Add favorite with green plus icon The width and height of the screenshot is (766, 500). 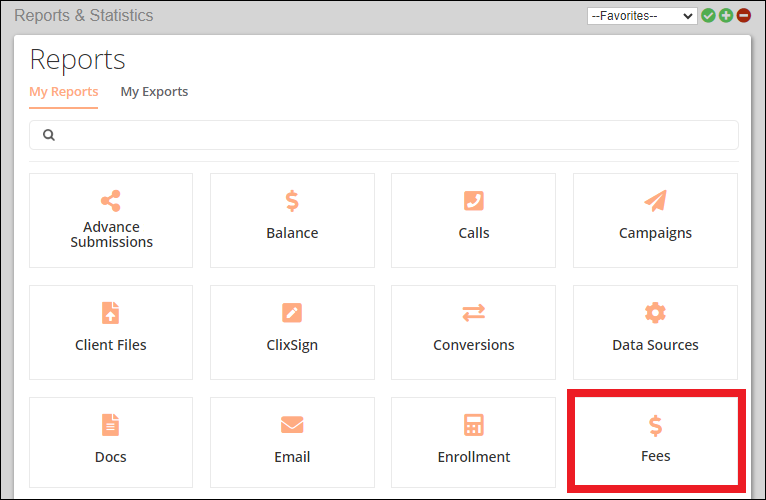[x=726, y=16]
